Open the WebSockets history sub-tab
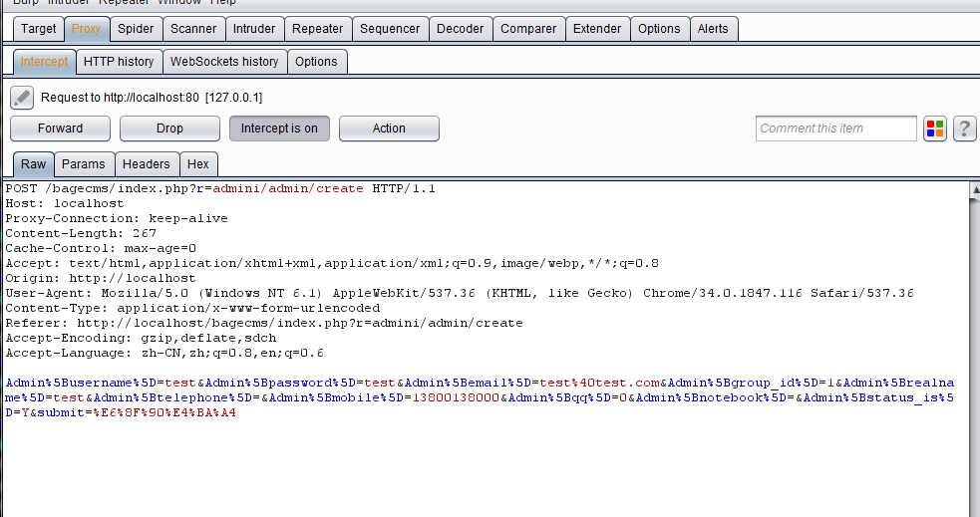Image resolution: width=980 pixels, height=517 pixels. (x=224, y=62)
